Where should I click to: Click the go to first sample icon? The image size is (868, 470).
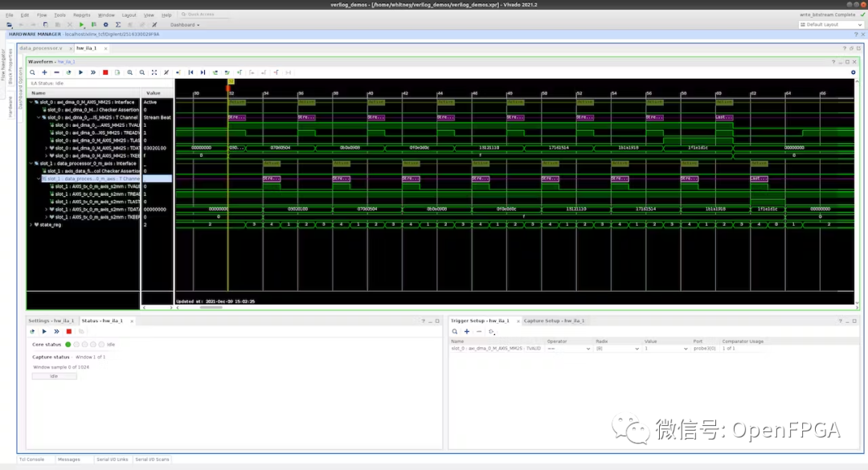coord(190,72)
